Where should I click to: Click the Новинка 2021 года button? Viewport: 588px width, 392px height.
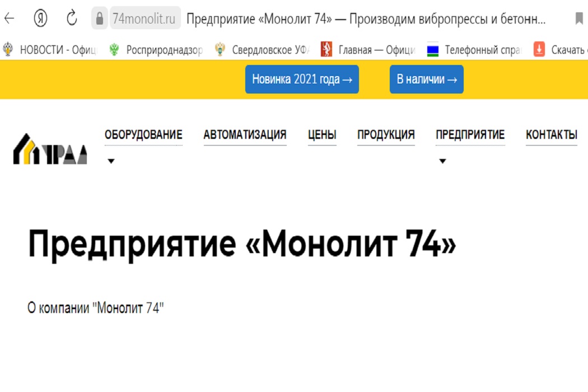pos(302,80)
